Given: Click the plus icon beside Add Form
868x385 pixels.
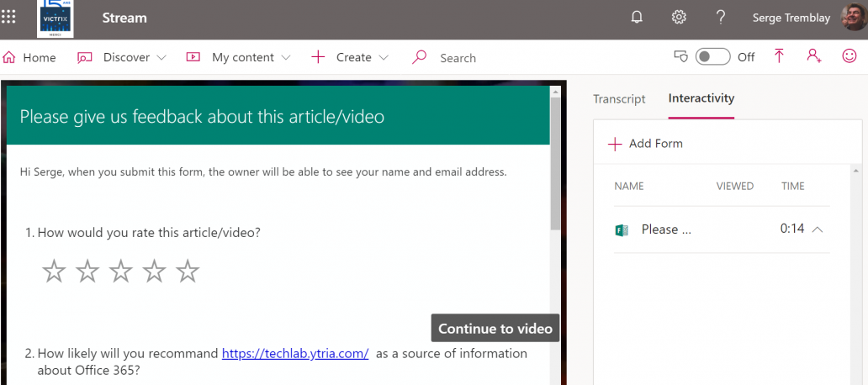Looking at the screenshot, I should tap(615, 145).
